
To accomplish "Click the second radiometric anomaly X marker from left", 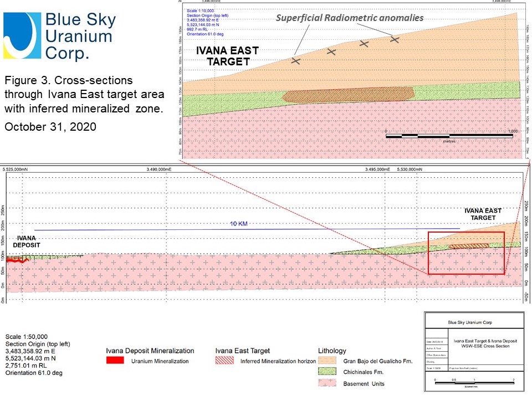I will point(331,52).
